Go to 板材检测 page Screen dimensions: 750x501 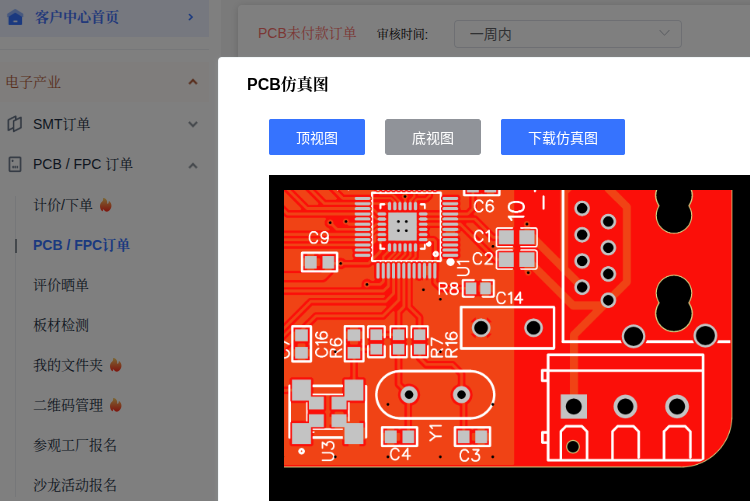(61, 325)
